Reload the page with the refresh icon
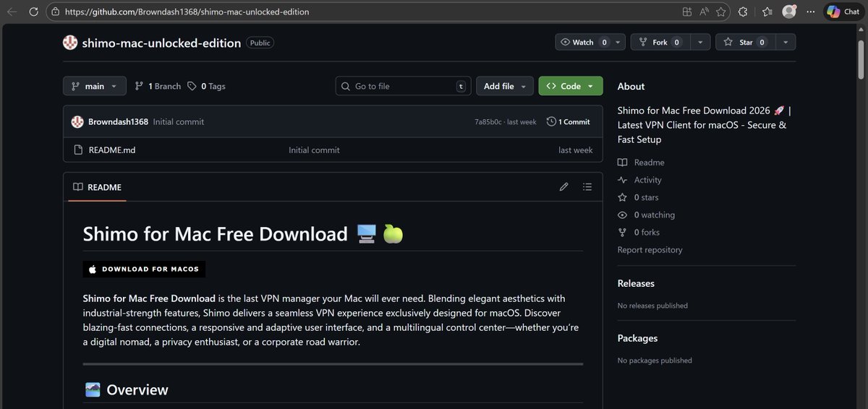868x409 pixels. coord(34,12)
